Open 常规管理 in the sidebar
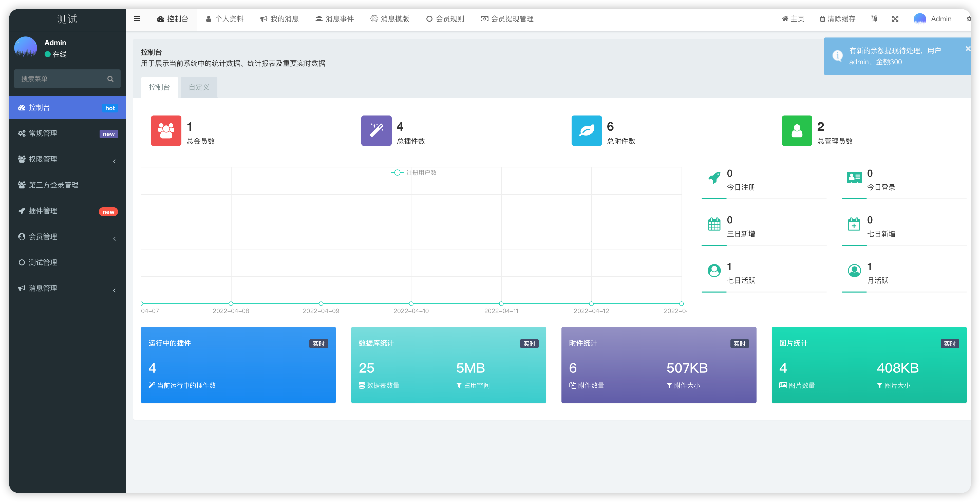Viewport: 980px width, 502px height. click(67, 133)
